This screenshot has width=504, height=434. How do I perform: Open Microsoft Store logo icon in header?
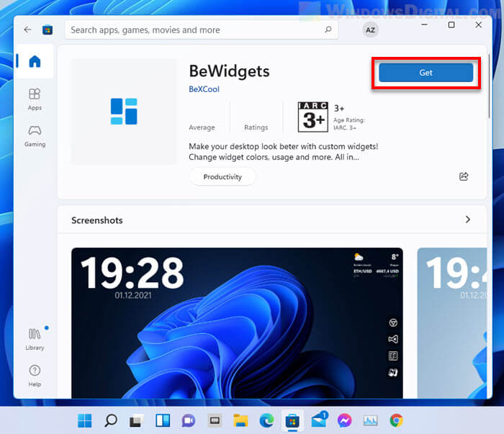tap(48, 30)
